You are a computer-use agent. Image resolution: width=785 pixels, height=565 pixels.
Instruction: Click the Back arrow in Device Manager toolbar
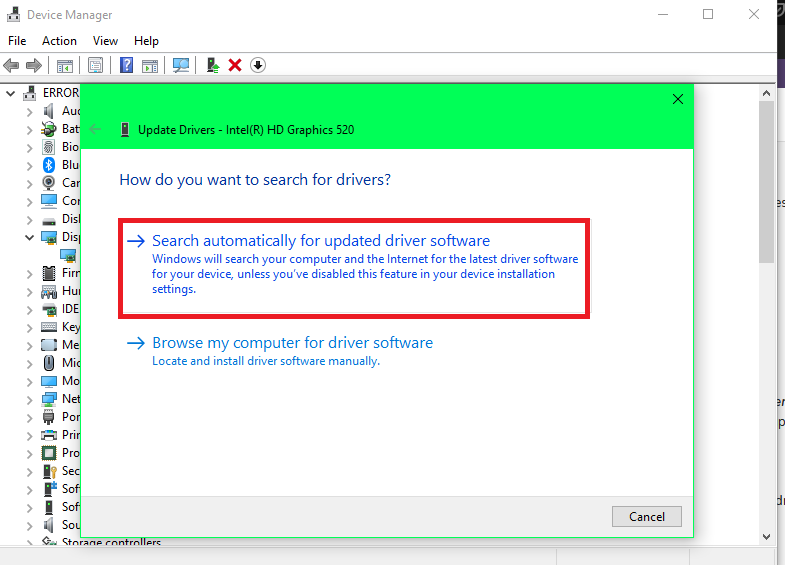point(11,65)
